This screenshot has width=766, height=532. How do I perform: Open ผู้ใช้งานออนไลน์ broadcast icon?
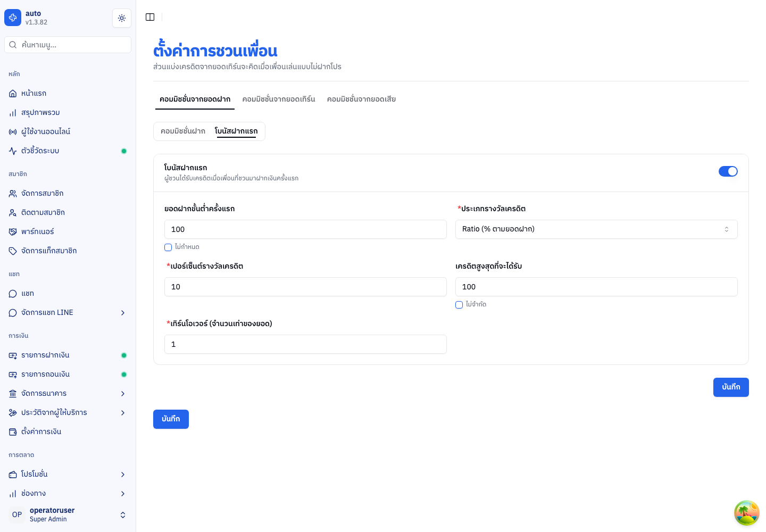coord(13,132)
